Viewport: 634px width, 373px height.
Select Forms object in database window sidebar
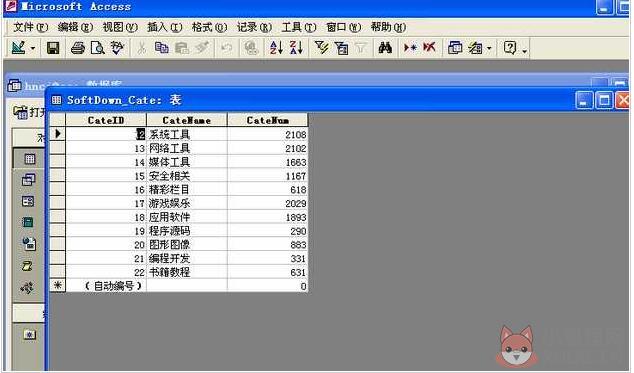[x=28, y=201]
